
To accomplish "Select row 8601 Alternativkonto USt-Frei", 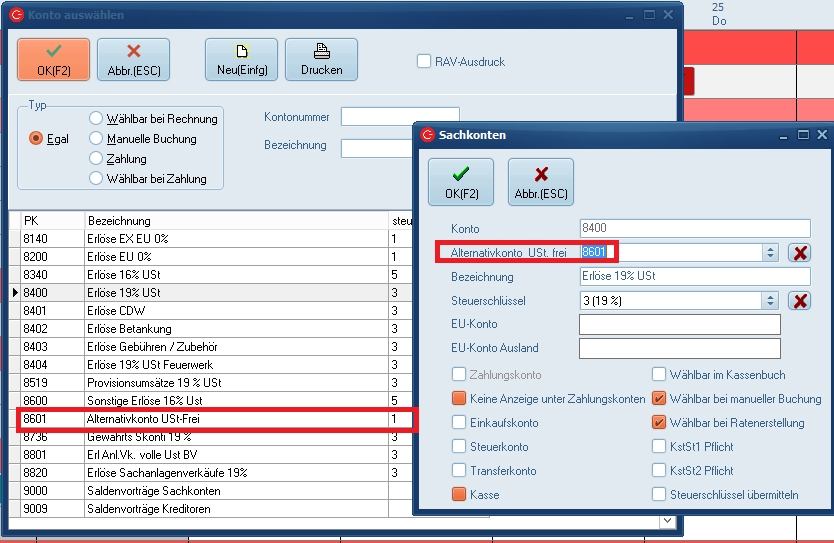I will pos(200,419).
